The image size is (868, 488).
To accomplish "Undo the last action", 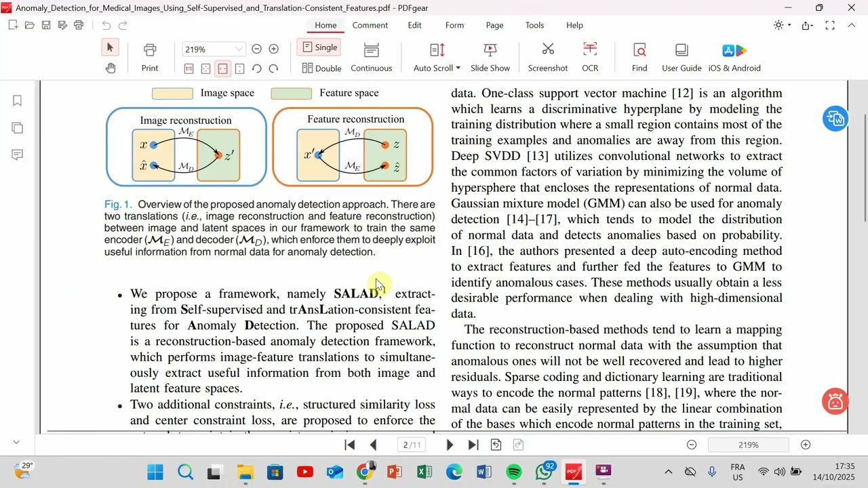I will (106, 25).
